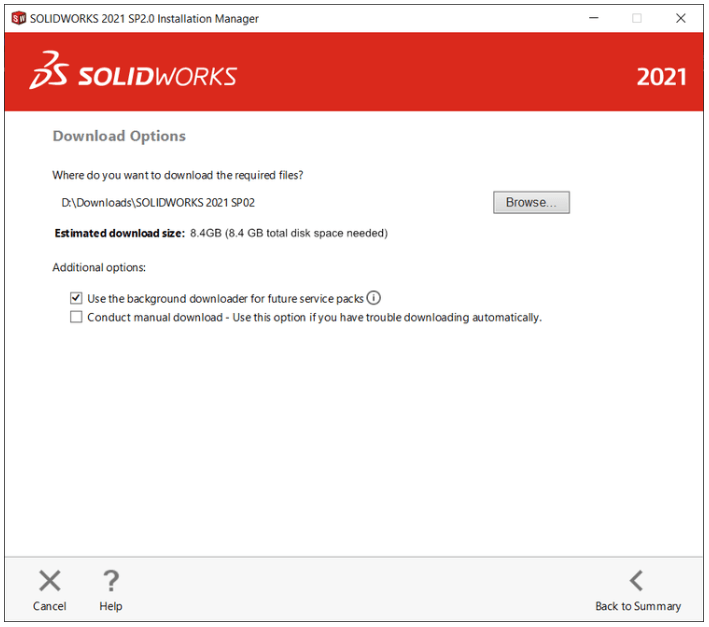Click the info icon beside background downloader
Screen dimensions: 709x627
[x=373, y=298]
